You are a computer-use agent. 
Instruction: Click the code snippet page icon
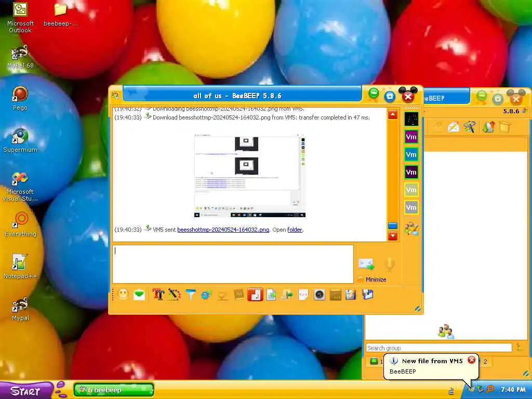point(303,295)
